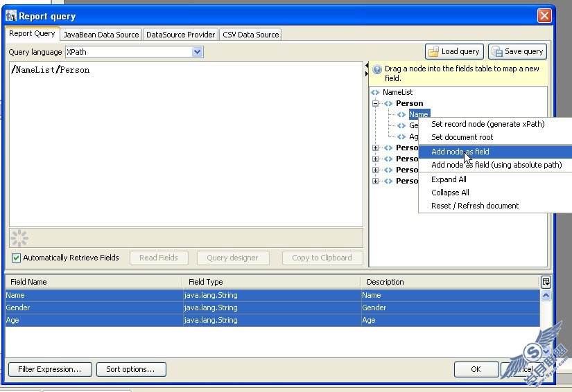
Task: Open the DataSource Provider tab
Action: pos(180,35)
